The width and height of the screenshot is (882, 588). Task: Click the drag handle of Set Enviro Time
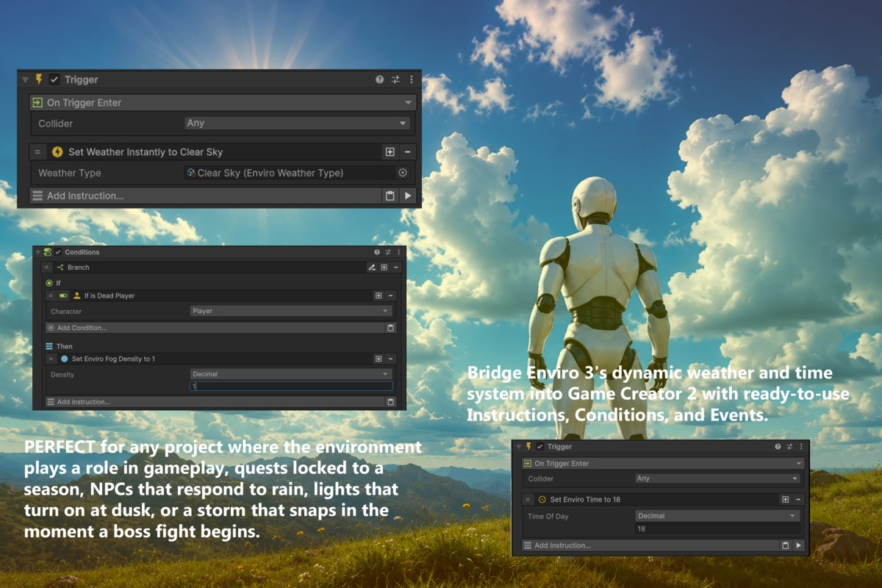[528, 500]
